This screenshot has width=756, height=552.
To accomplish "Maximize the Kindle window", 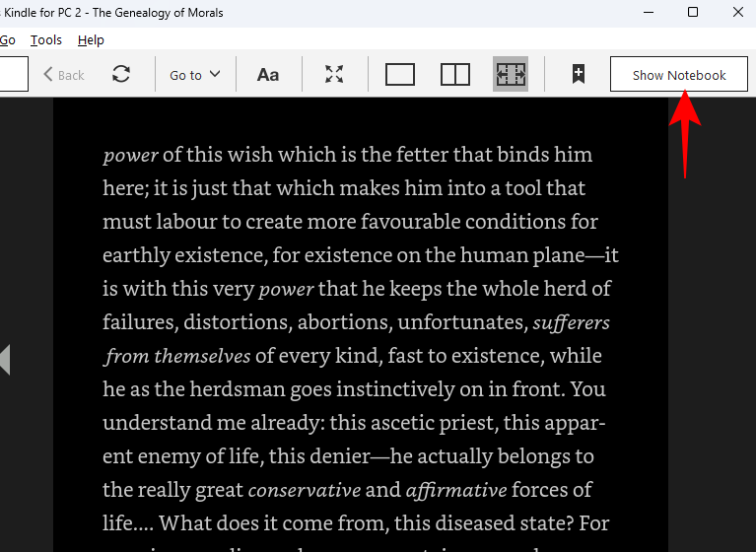I will [x=693, y=13].
